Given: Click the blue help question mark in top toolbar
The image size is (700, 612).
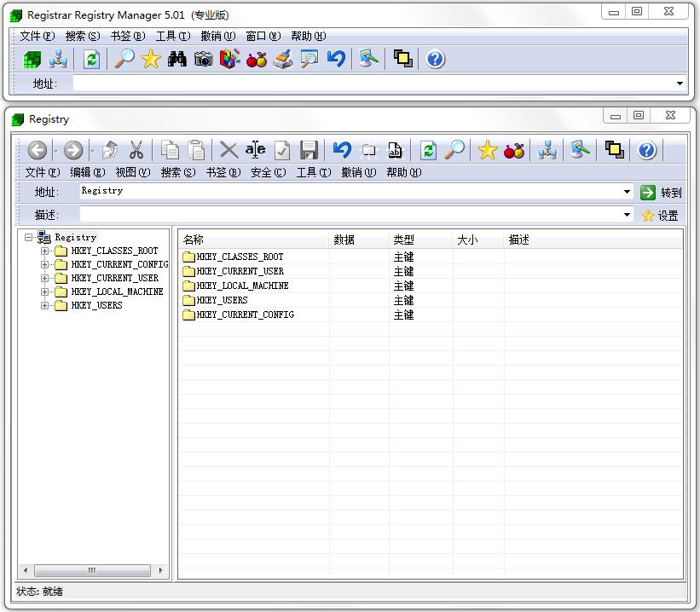Looking at the screenshot, I should [x=435, y=59].
